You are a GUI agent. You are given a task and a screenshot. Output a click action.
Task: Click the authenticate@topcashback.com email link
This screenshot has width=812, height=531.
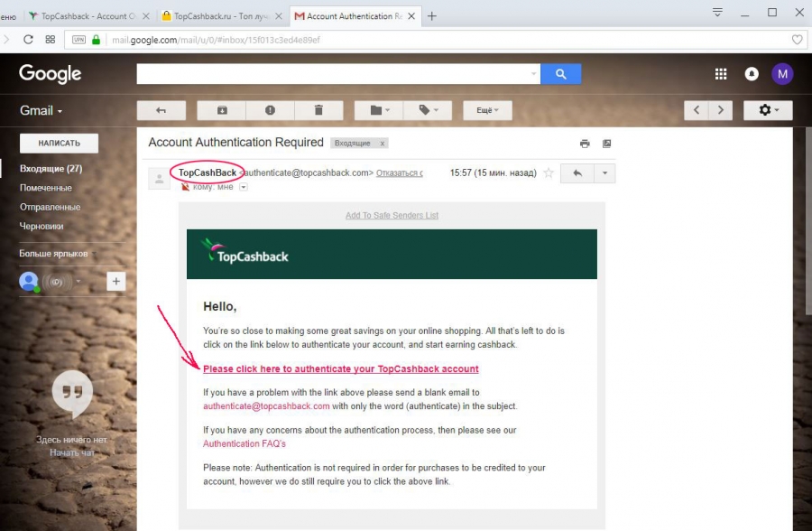266,406
